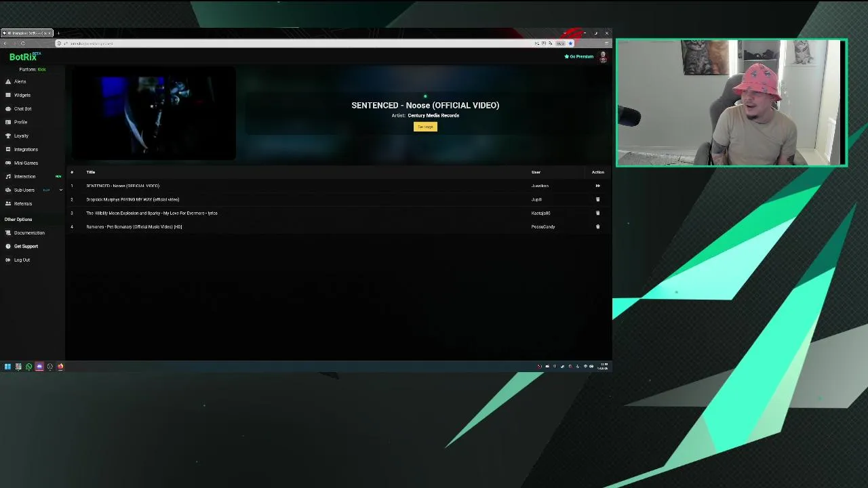Click the BotRix logo

[x=24, y=56]
